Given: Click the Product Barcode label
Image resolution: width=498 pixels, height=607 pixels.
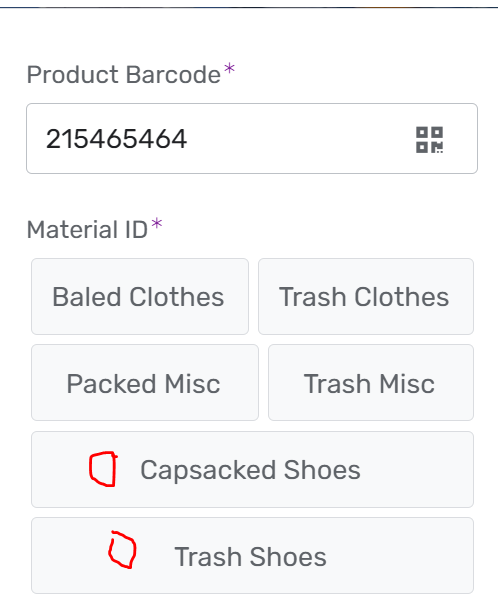Looking at the screenshot, I should coord(124,74).
